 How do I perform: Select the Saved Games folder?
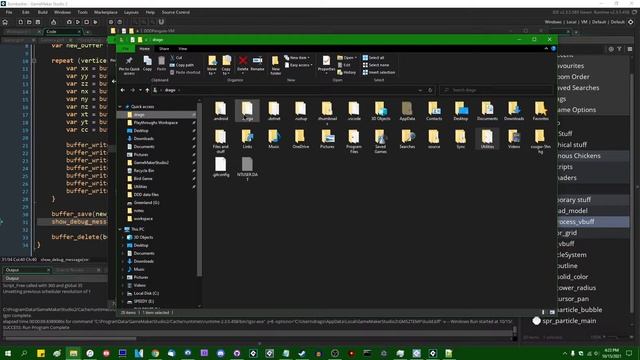click(380, 141)
